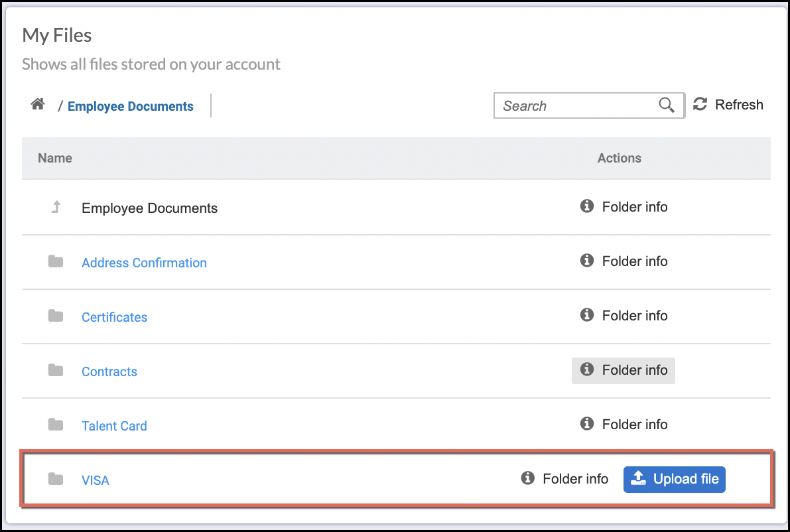Screen dimensions: 790x532
Task: Open the Contracts folder link
Action: coord(109,371)
